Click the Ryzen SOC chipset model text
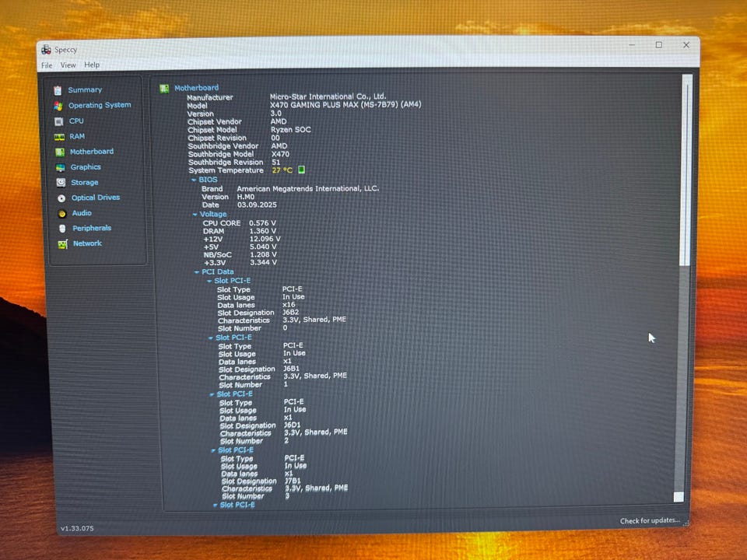Screen dimensions: 747x560 coord(290,130)
